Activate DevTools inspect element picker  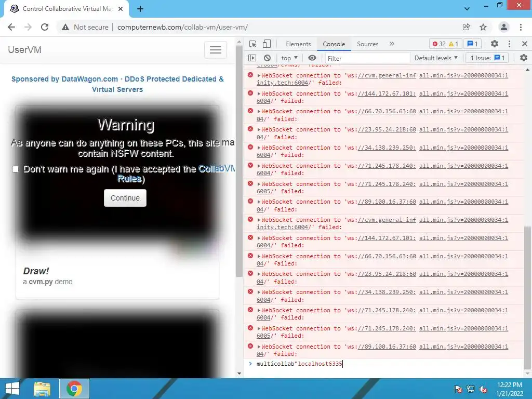[253, 44]
